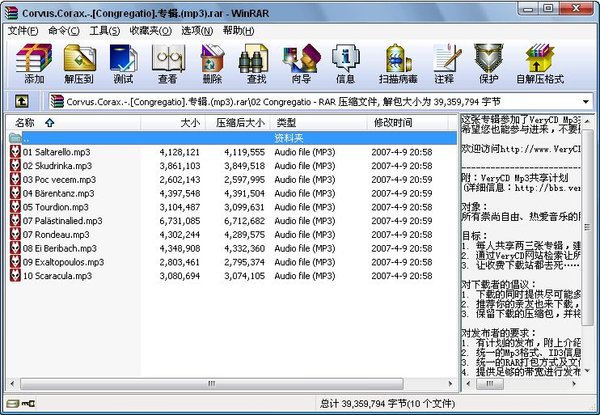Sort by 压缩后大小 column header

point(238,123)
